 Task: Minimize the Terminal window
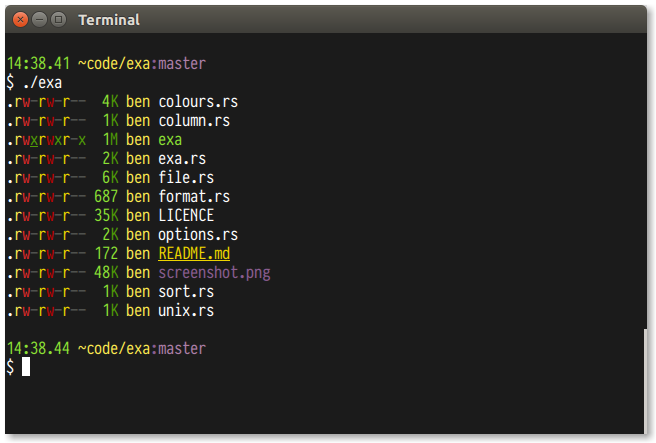click(x=39, y=19)
